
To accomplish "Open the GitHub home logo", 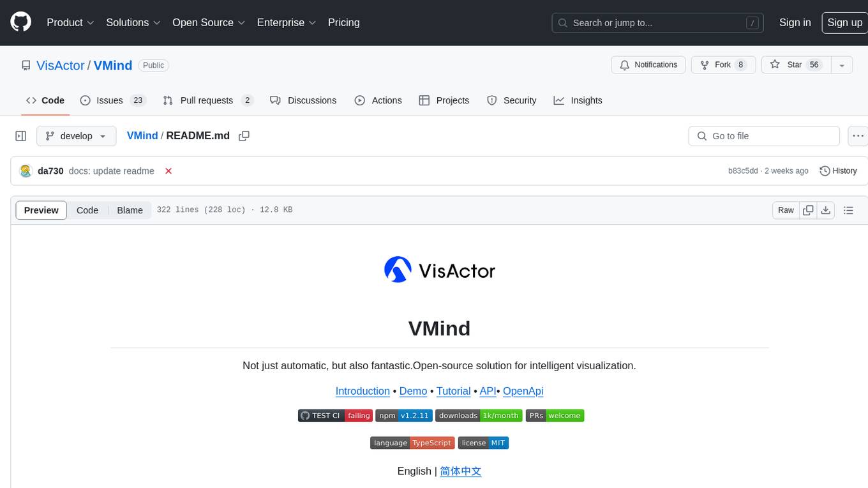I will (20, 22).
